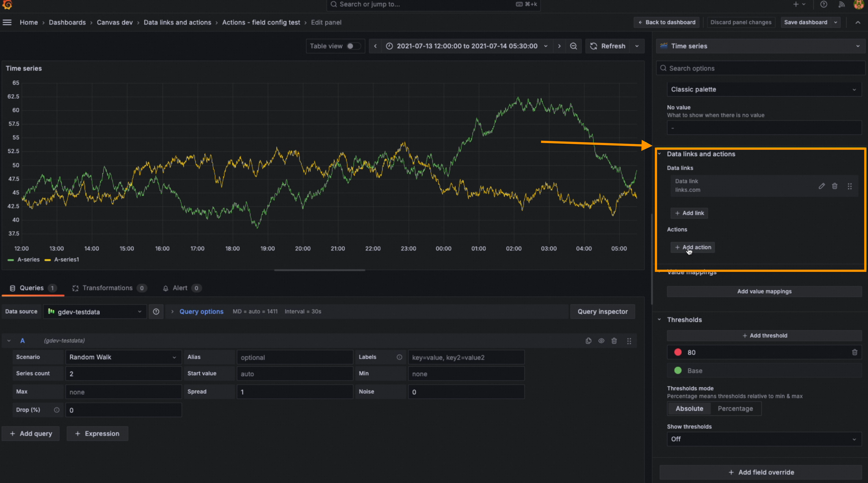868x483 pixels.
Task: Remove the 80 threshold with trash icon
Action: click(x=855, y=352)
